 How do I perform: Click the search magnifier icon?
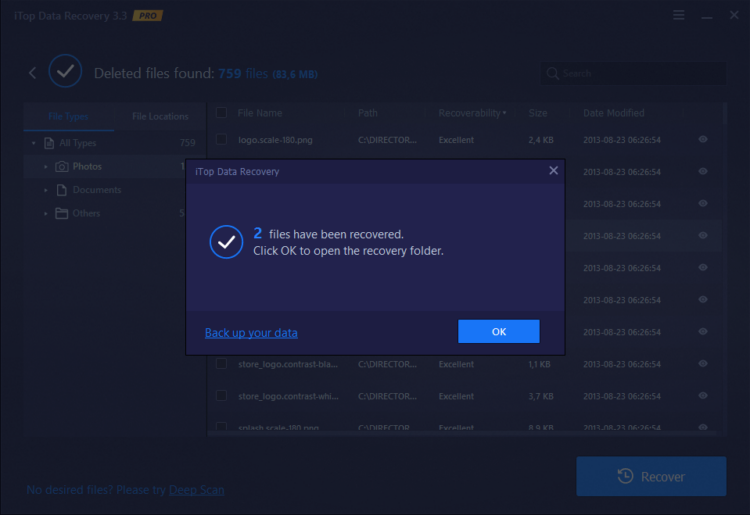(552, 73)
